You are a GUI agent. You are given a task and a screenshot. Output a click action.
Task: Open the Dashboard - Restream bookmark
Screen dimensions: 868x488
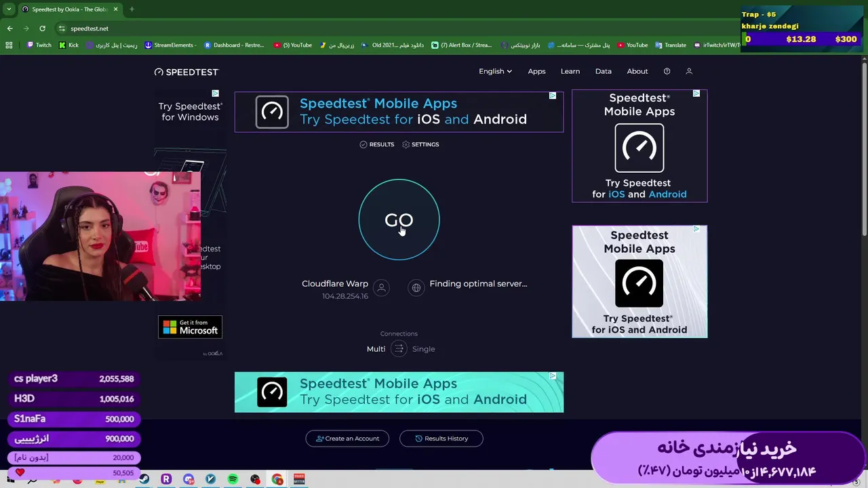click(234, 45)
